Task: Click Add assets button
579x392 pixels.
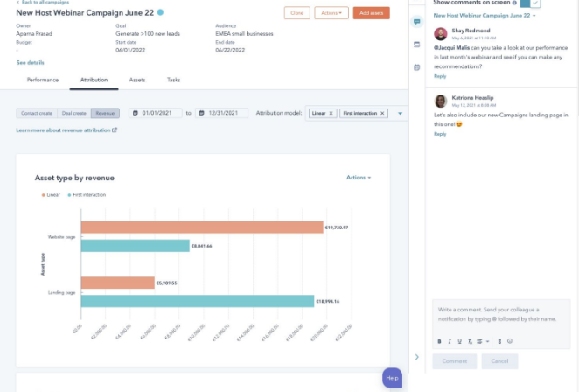Action: click(371, 13)
